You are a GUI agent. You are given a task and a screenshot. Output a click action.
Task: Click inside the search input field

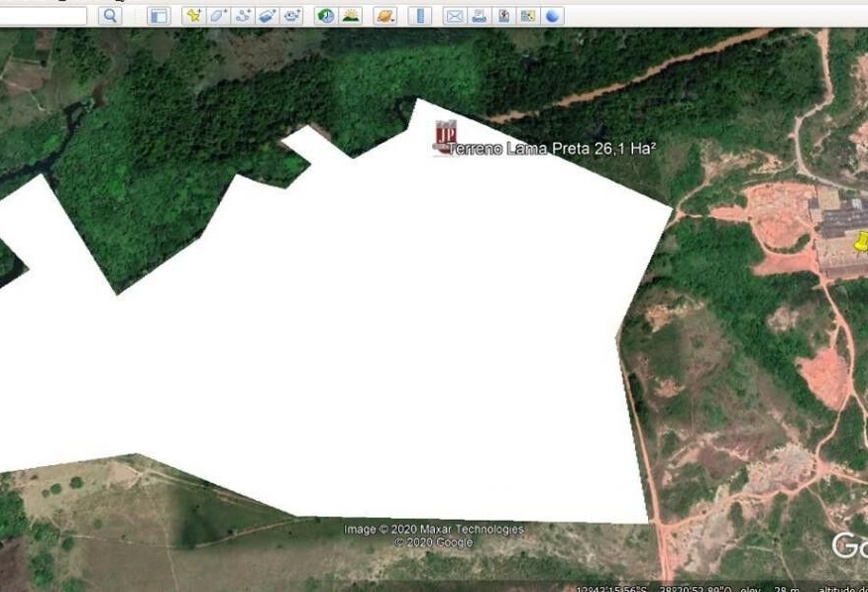tap(43, 16)
